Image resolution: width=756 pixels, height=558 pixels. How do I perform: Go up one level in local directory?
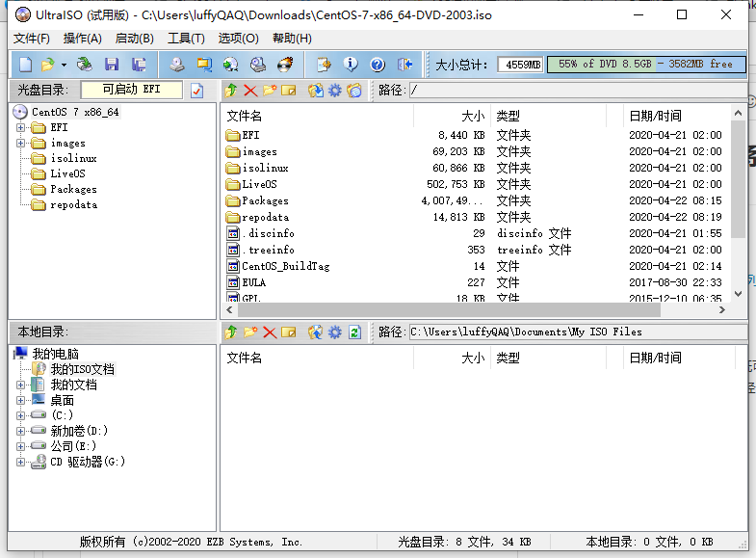pyautogui.click(x=231, y=332)
